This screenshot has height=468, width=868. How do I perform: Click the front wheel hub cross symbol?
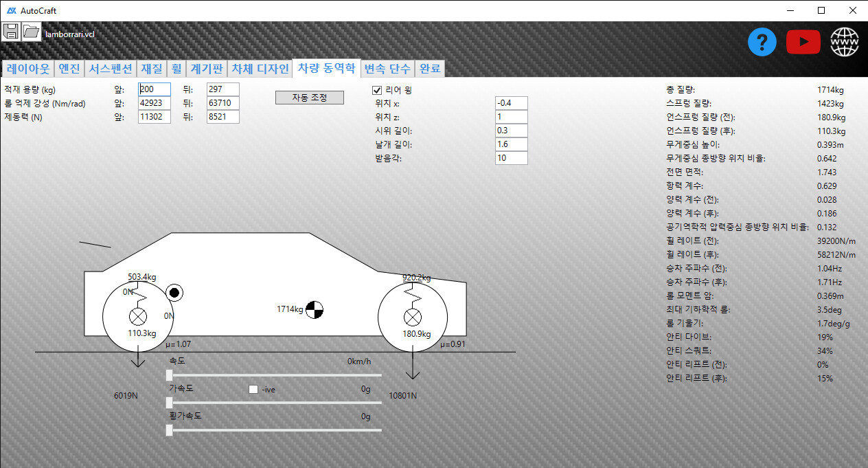point(138,317)
